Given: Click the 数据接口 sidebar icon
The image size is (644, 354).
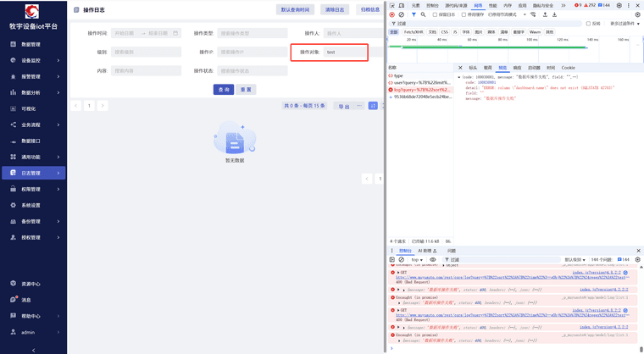Looking at the screenshot, I should tap(14, 141).
